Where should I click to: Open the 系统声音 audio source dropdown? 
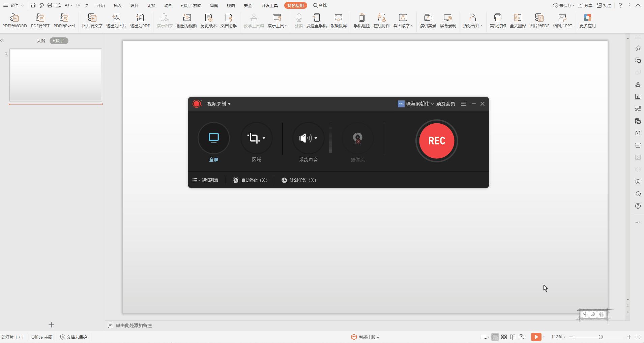[316, 138]
